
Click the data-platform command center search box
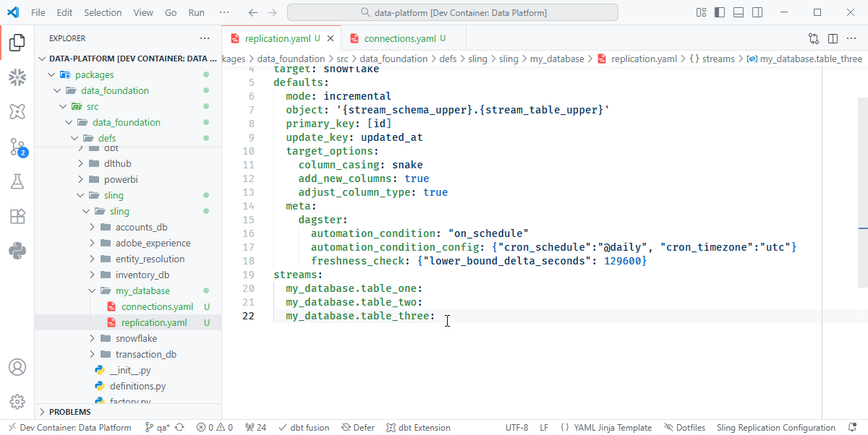coord(453,13)
